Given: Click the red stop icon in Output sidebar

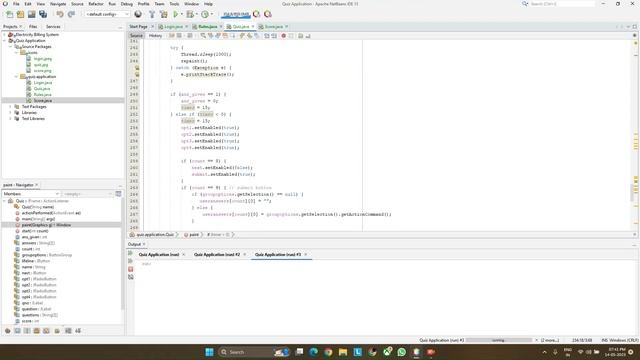Looking at the screenshot, I should pyautogui.click(x=131, y=269).
